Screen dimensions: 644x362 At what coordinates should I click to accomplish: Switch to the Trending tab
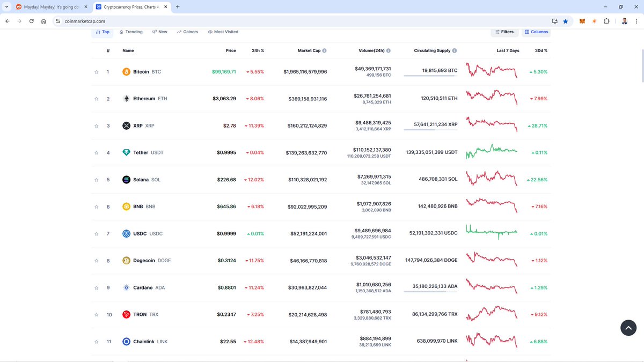(x=131, y=32)
